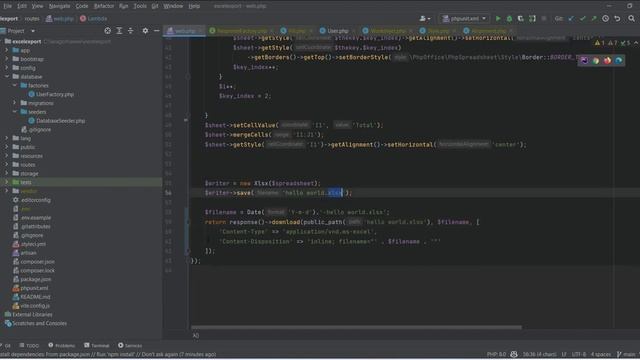This screenshot has width=640, height=360.
Task: Open the Navigate menu
Action: (59, 6)
